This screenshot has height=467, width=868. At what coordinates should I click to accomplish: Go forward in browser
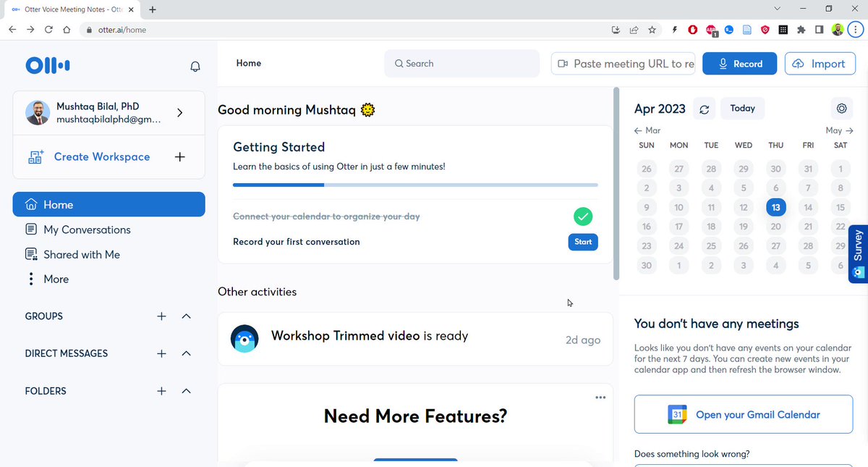(x=30, y=30)
